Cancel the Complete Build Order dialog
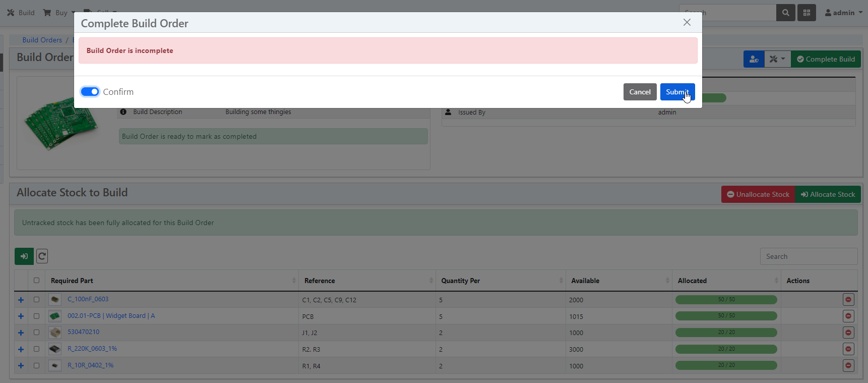The width and height of the screenshot is (868, 383). (x=640, y=92)
